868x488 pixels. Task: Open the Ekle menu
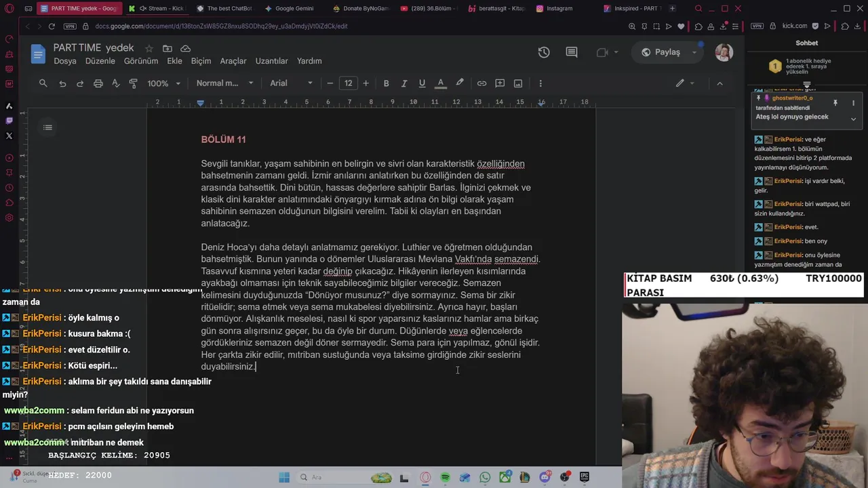click(x=175, y=61)
